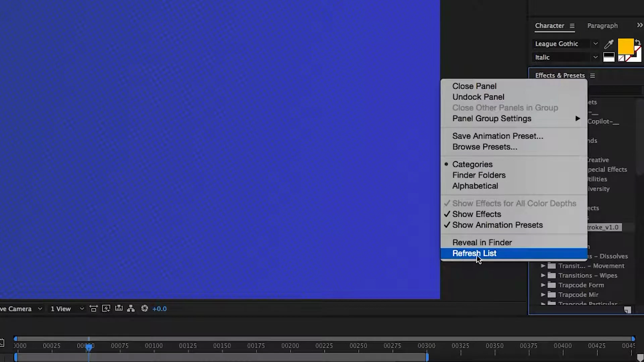Screen dimensions: 644x362
Task: Click Save Animation Preset menu entry
Action: point(497,136)
